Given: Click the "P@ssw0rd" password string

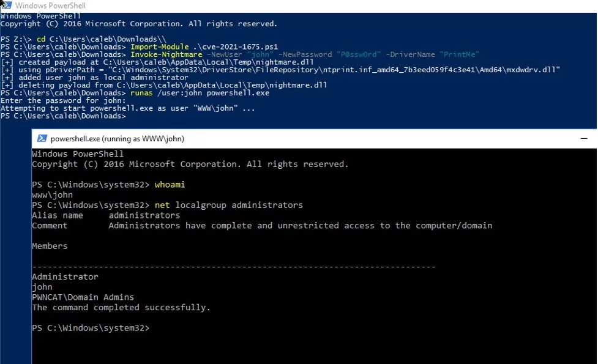Looking at the screenshot, I should [x=359, y=54].
